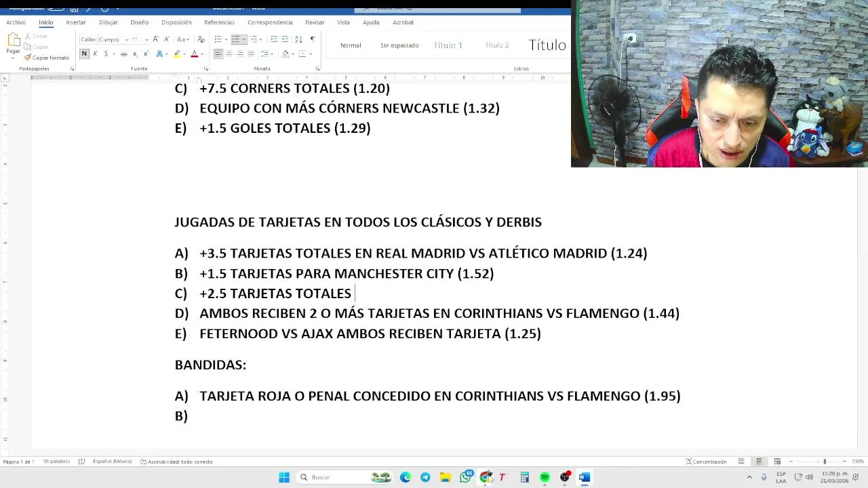
Task: Apply the Normal style
Action: pyautogui.click(x=351, y=45)
